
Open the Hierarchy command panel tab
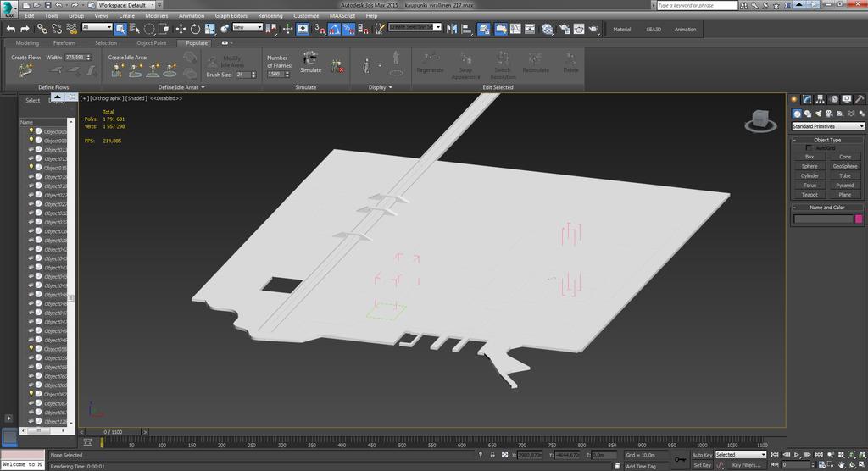pyautogui.click(x=821, y=99)
